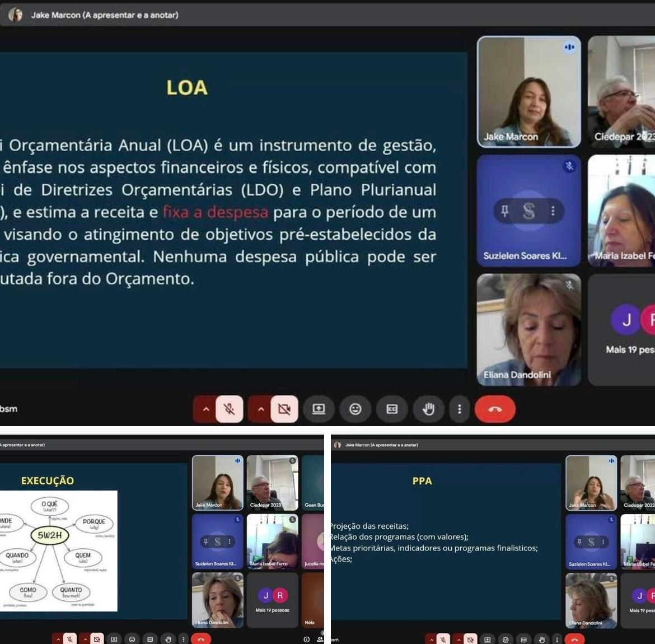Open Suzielen tile options in PPA screenshot
Viewport: 655px width, 644px height.
click(x=603, y=542)
